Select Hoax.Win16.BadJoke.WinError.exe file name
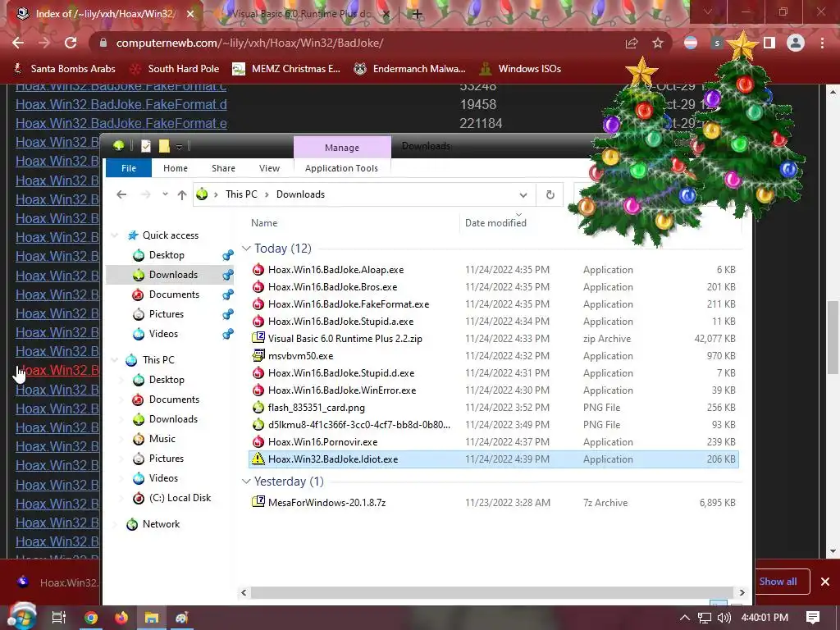The image size is (840, 630). tap(342, 390)
